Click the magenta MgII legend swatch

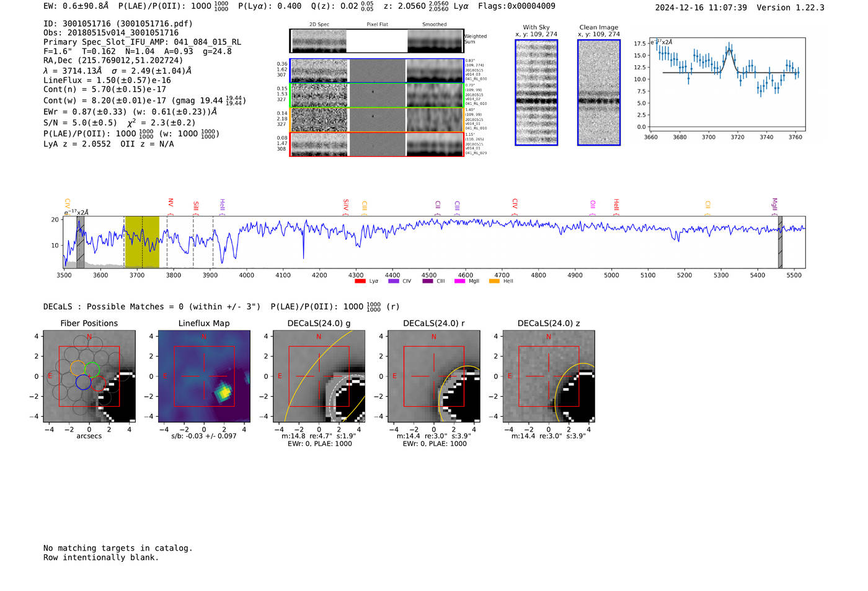tap(459, 281)
